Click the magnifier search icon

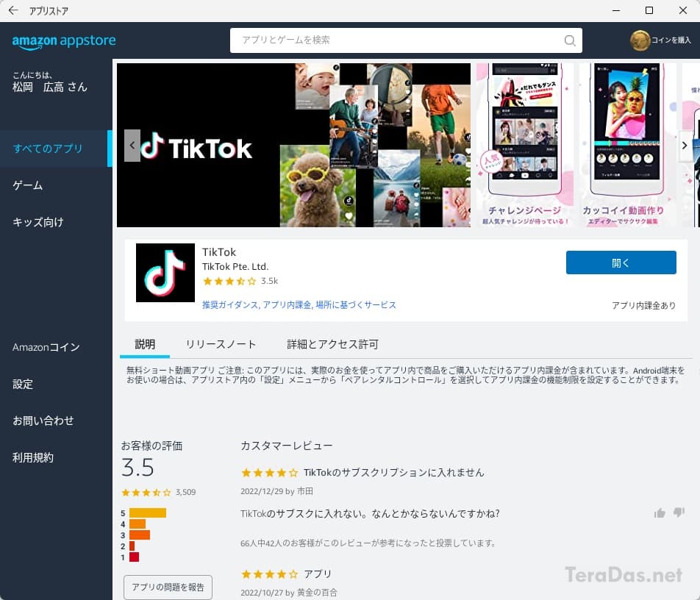570,40
